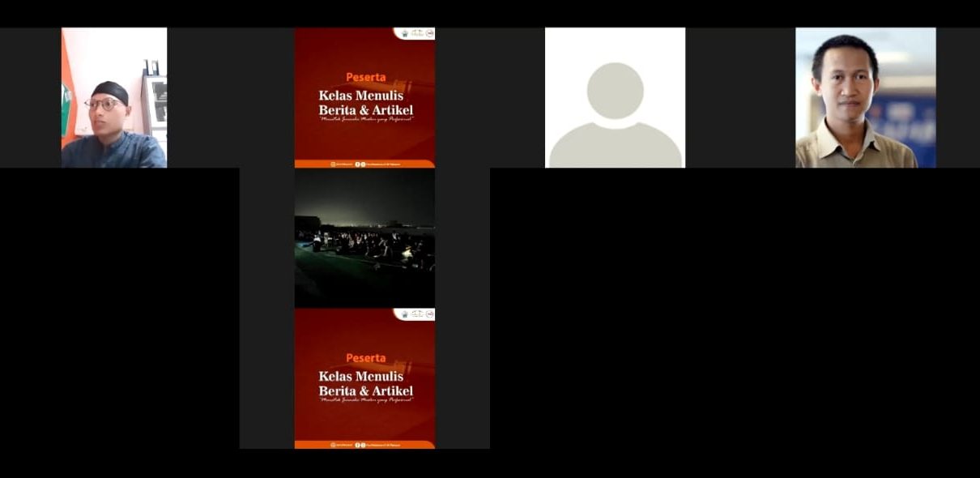Click Instagram icon on poster below night photo
The image size is (980, 478).
click(x=333, y=445)
